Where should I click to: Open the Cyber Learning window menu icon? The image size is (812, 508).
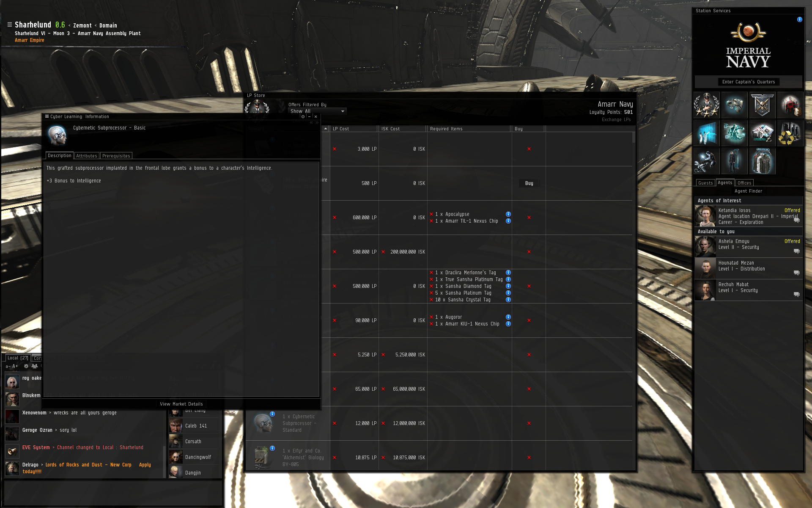click(x=47, y=116)
